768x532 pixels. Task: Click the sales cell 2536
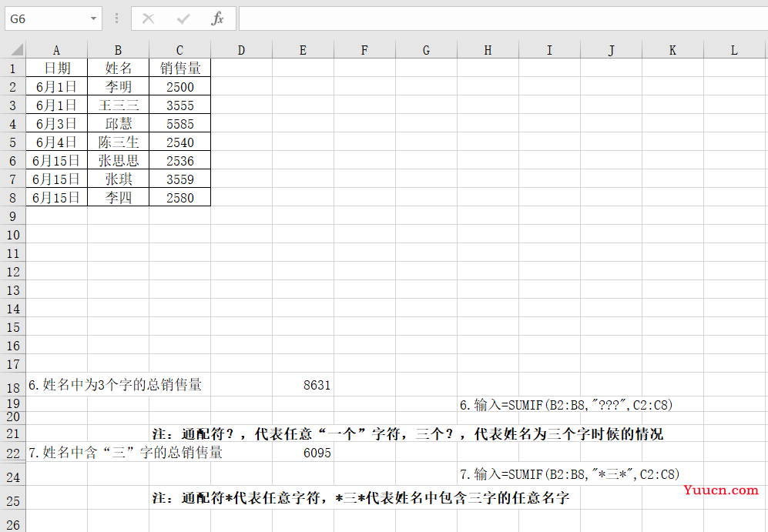(179, 161)
